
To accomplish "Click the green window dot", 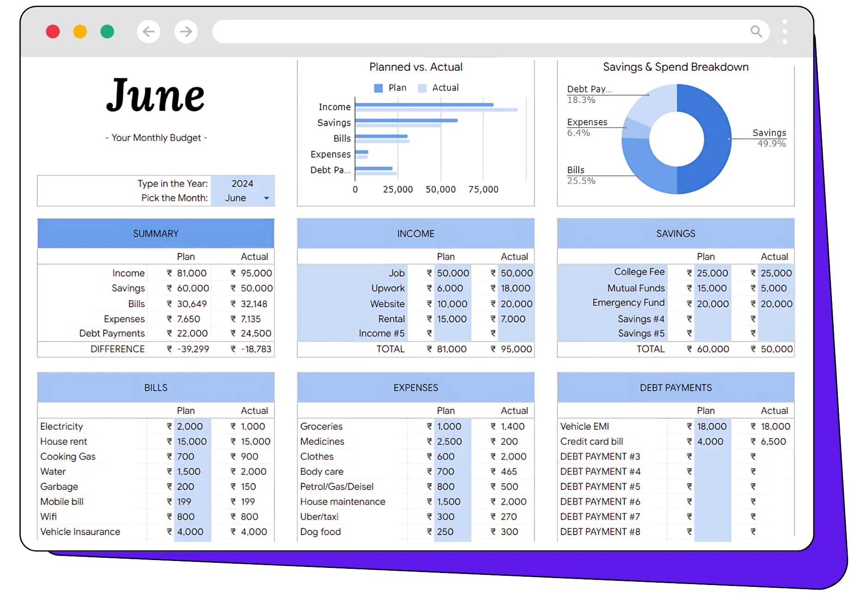I will (107, 31).
